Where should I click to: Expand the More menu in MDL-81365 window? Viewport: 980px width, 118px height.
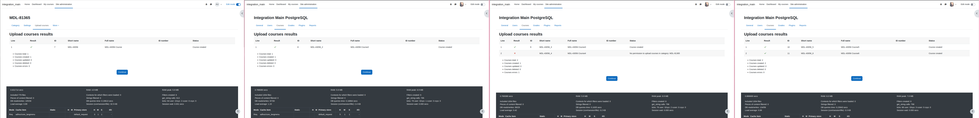pyautogui.click(x=56, y=25)
